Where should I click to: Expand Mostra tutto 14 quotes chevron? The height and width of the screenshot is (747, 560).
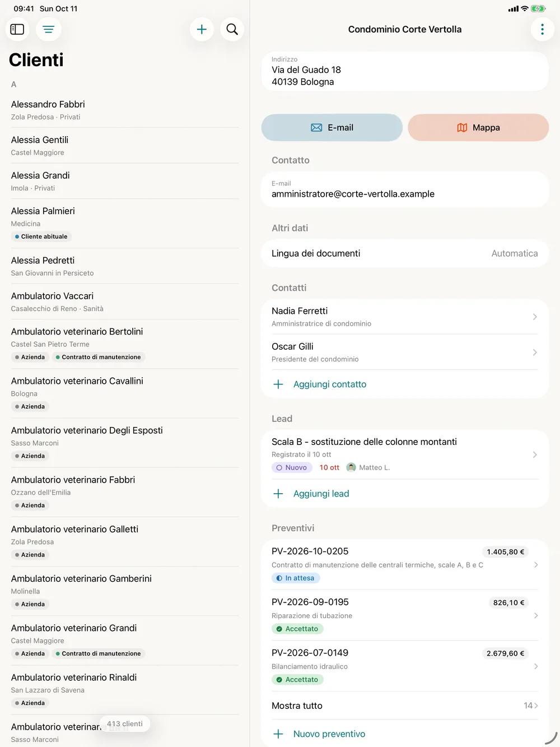click(x=536, y=706)
